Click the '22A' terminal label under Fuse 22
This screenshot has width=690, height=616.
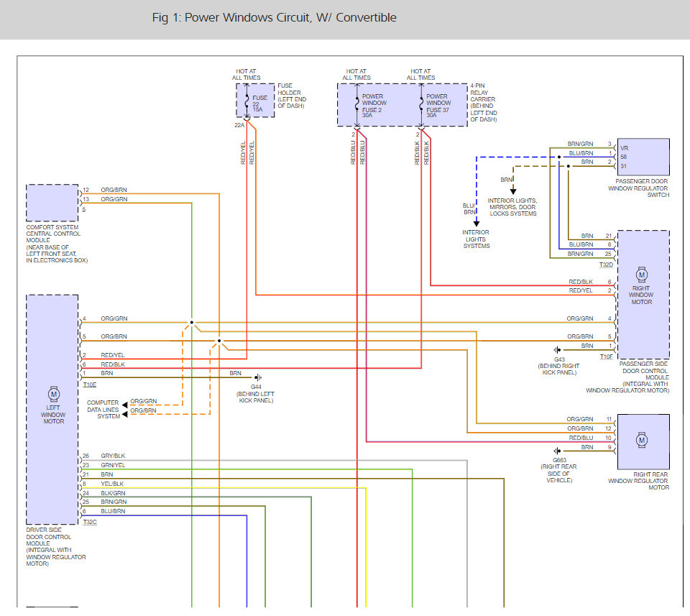coord(239,125)
